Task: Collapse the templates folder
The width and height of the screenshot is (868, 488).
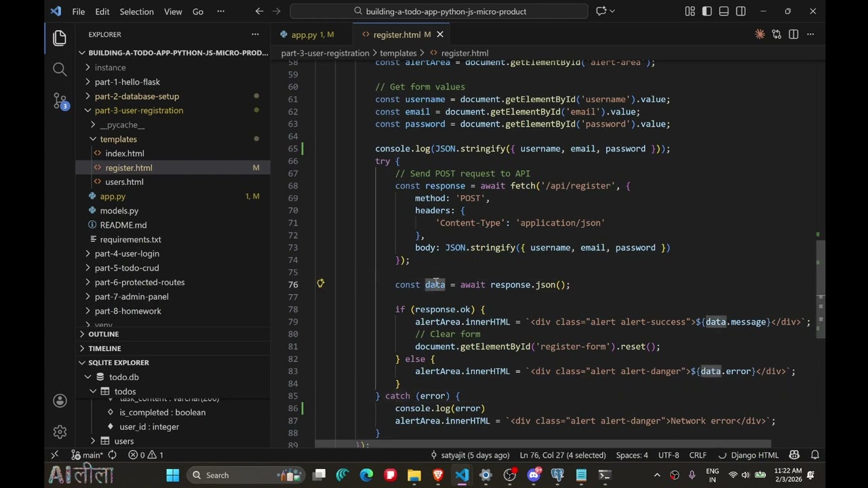Action: click(93, 139)
